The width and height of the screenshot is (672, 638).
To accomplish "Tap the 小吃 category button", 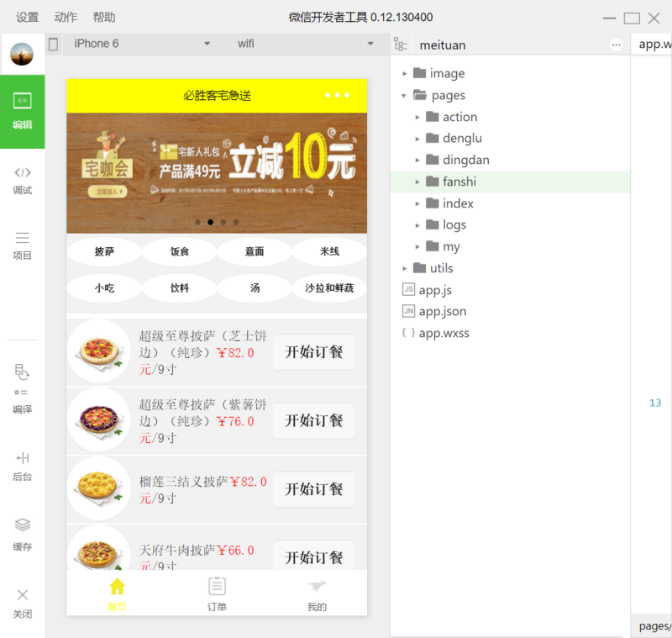I will pyautogui.click(x=104, y=288).
